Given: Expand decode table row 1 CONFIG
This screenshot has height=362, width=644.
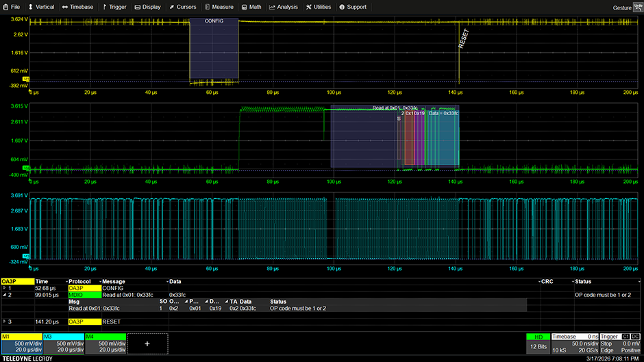Looking at the screenshot, I should [x=4, y=289].
